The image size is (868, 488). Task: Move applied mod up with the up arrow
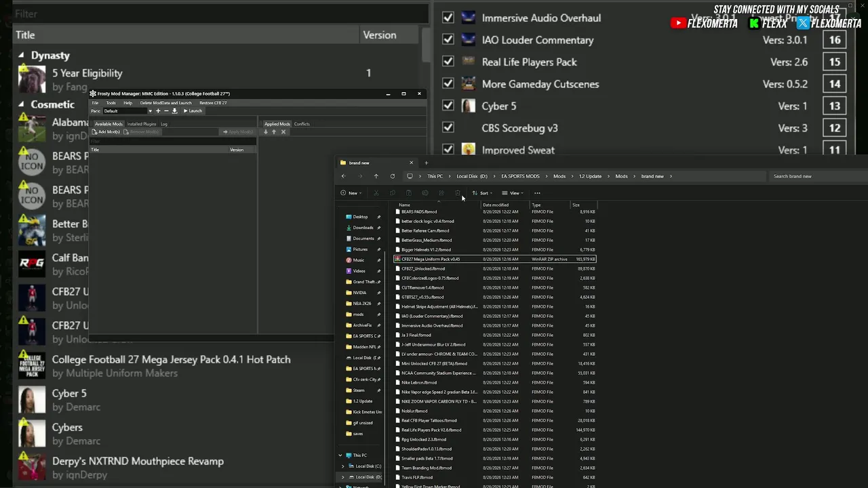point(274,131)
